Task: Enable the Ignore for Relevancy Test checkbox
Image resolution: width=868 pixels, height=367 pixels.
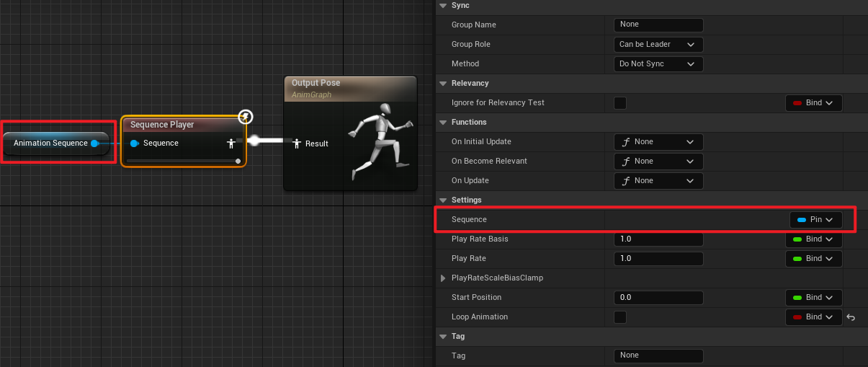Action: click(x=619, y=103)
